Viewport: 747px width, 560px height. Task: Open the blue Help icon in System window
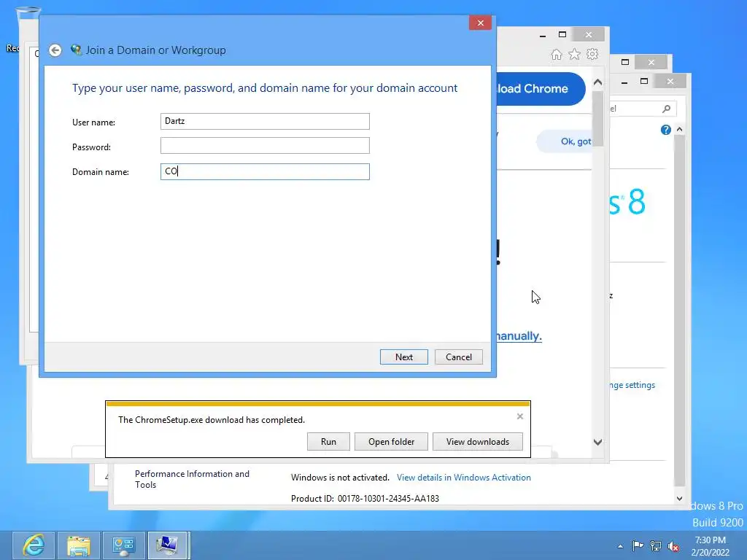(x=666, y=130)
